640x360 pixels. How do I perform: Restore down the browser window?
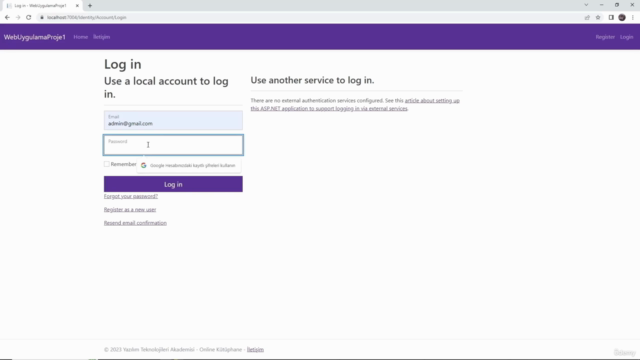617,5
